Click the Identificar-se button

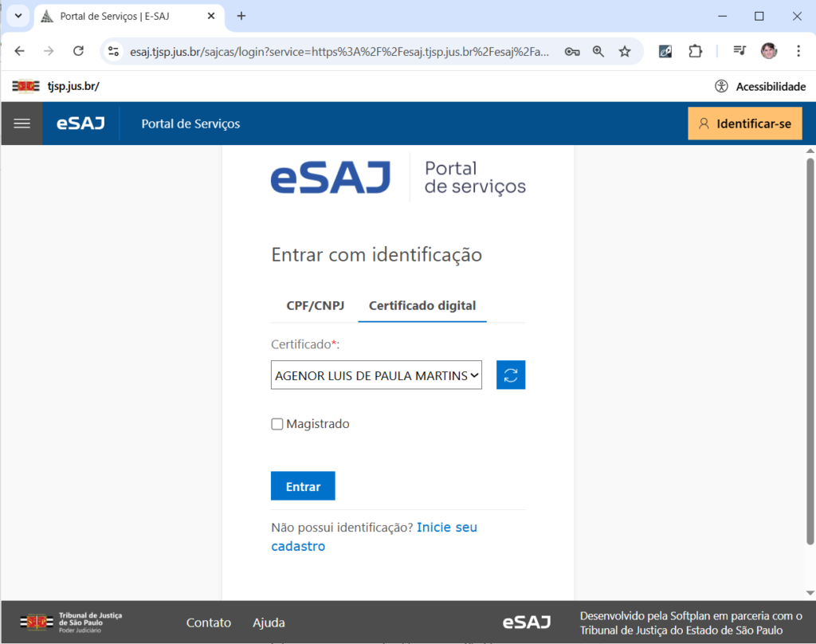pyautogui.click(x=744, y=124)
